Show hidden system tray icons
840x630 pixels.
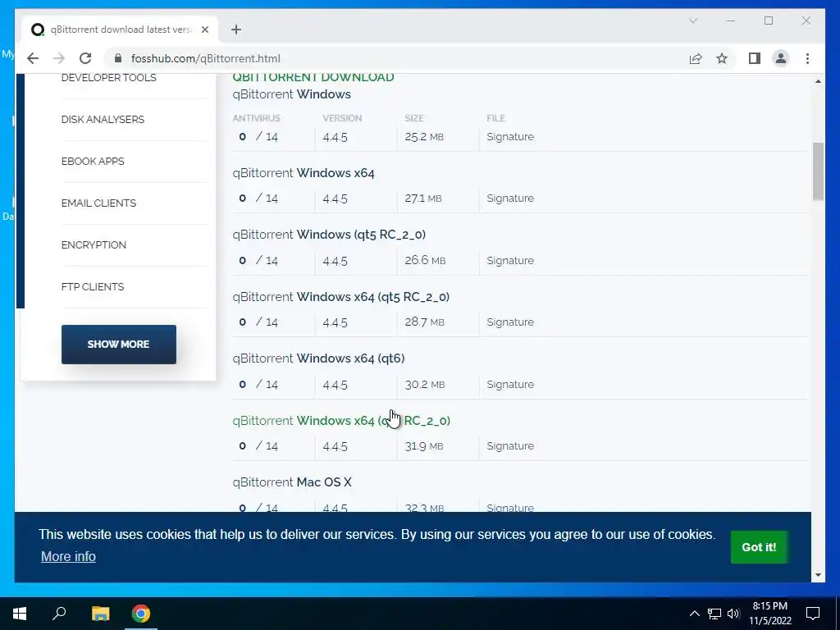pyautogui.click(x=694, y=614)
